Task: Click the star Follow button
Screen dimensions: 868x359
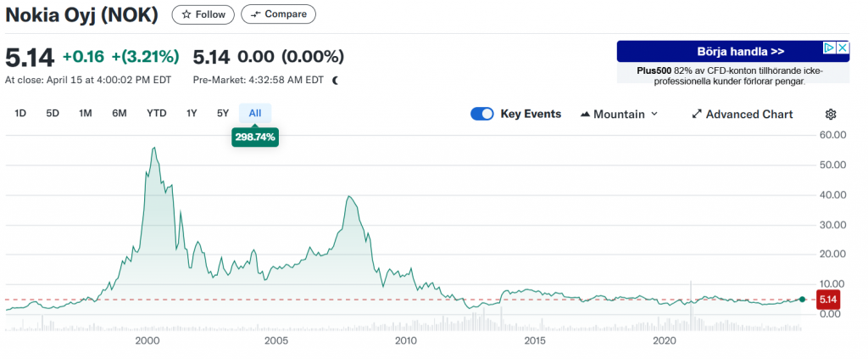Action: click(203, 14)
